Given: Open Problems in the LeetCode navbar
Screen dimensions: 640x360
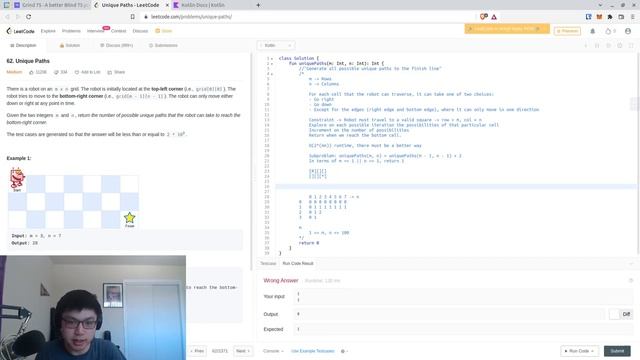Looking at the screenshot, I should pyautogui.click(x=71, y=31).
